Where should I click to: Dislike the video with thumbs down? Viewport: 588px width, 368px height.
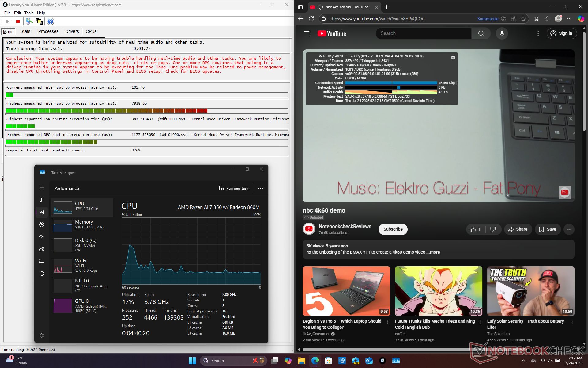tap(493, 229)
